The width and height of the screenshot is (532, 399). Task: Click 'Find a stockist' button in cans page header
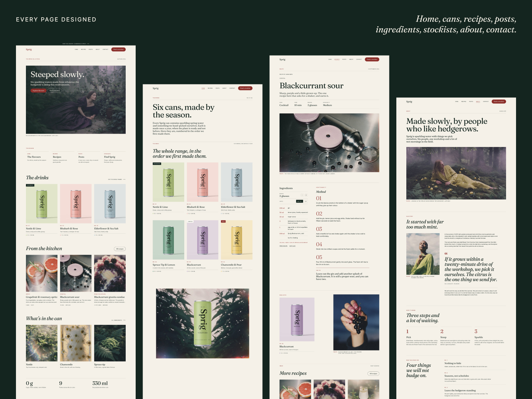pos(245,88)
